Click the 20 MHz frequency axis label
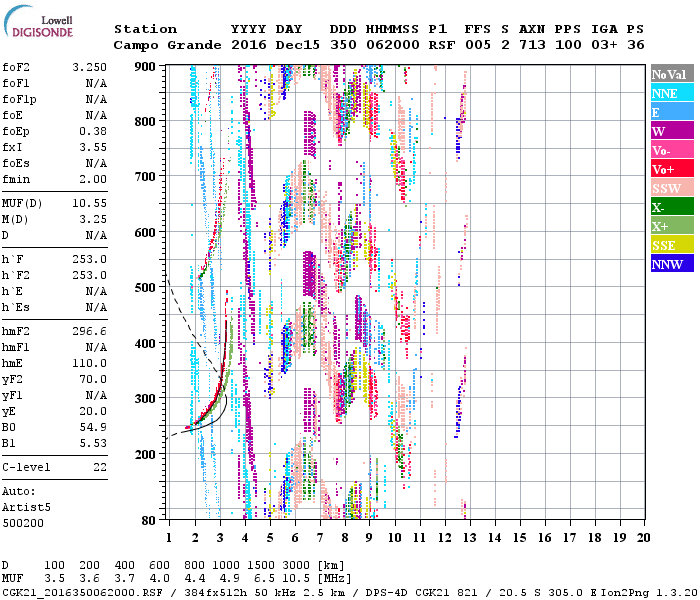The height and width of the screenshot is (600, 700). tap(643, 538)
